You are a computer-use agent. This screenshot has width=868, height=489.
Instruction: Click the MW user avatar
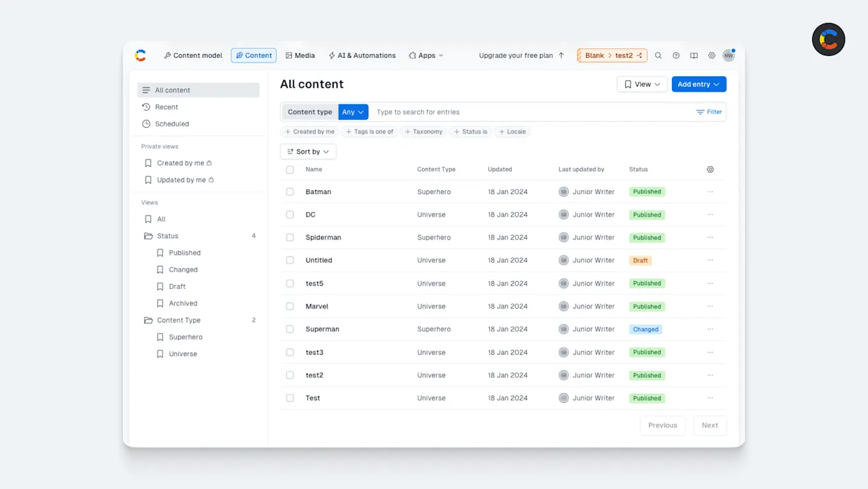729,55
